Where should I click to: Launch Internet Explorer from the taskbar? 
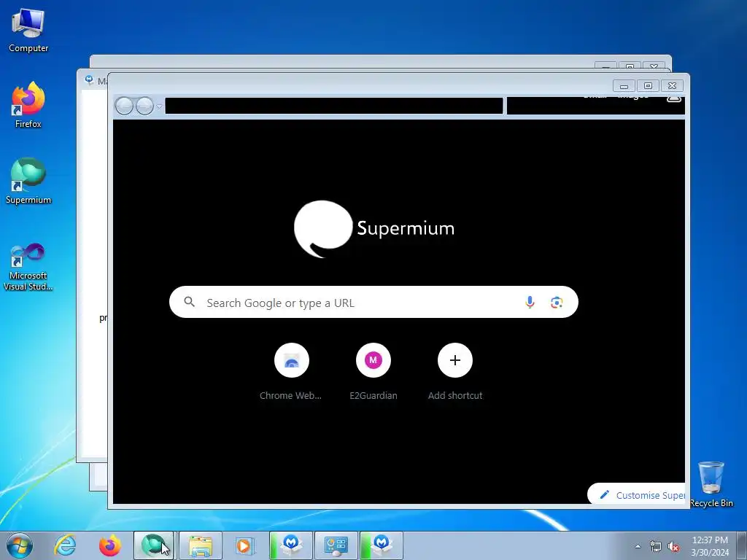[65, 545]
